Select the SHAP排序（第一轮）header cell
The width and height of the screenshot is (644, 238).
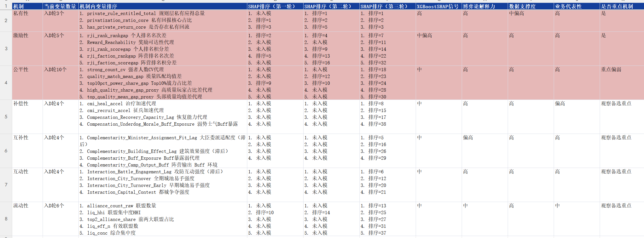(275, 6)
